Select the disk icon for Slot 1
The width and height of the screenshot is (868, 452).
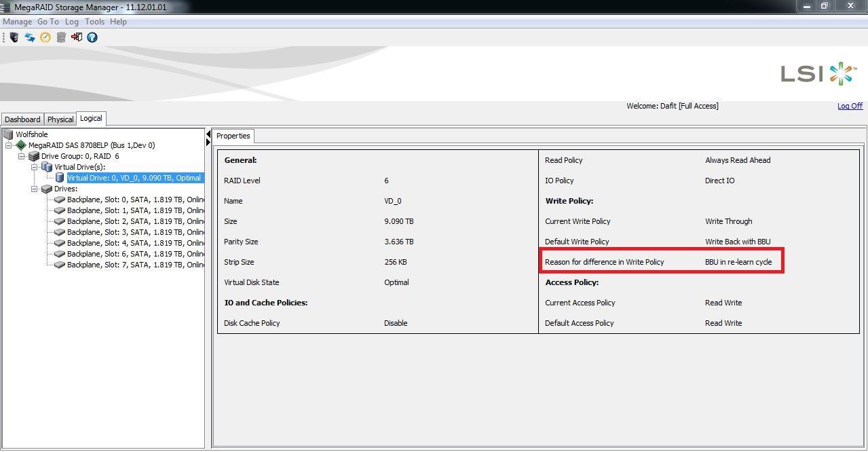point(60,210)
